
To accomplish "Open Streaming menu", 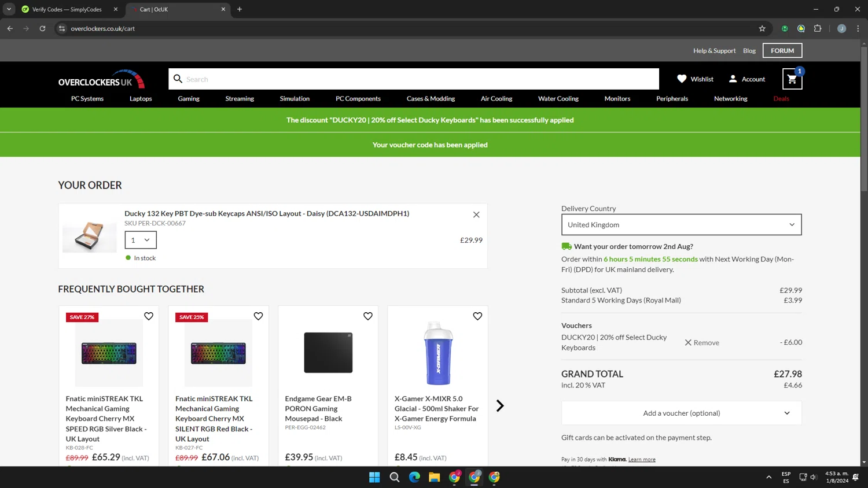I will pos(240,99).
